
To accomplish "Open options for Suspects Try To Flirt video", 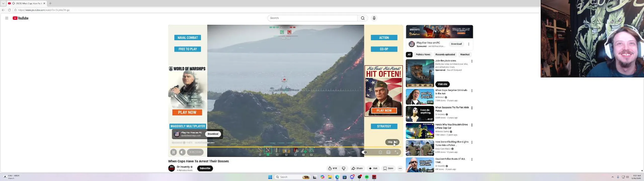I will click(x=472, y=108).
